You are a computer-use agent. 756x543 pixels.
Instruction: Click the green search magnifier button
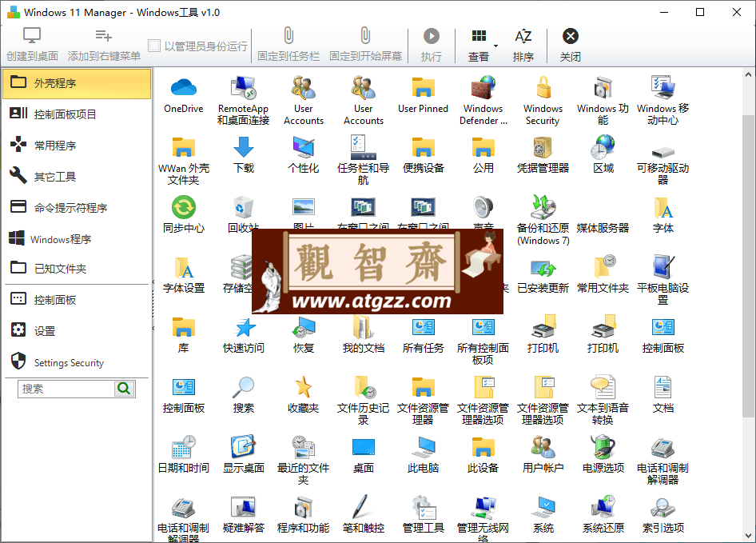point(125,389)
